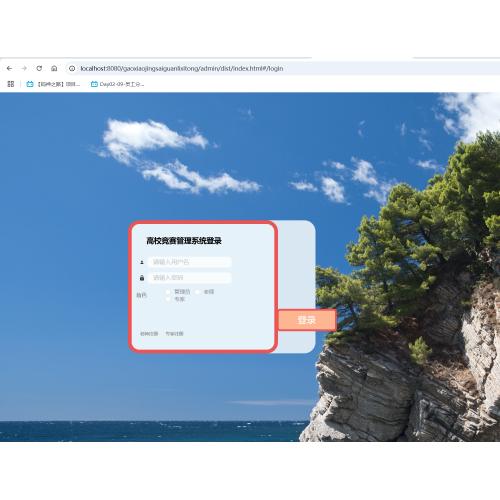Click the user icon beside username field

pyautogui.click(x=142, y=262)
